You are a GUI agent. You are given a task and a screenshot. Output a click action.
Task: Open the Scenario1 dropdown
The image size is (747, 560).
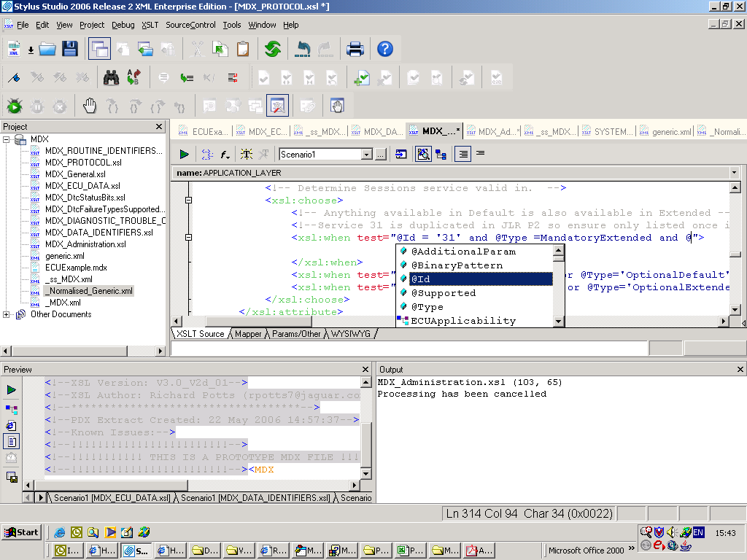pyautogui.click(x=367, y=155)
